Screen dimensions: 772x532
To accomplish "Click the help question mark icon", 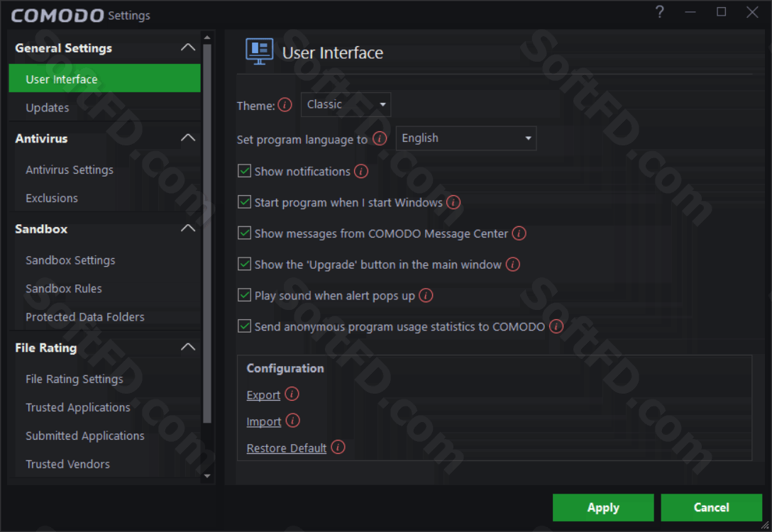I will click(660, 12).
